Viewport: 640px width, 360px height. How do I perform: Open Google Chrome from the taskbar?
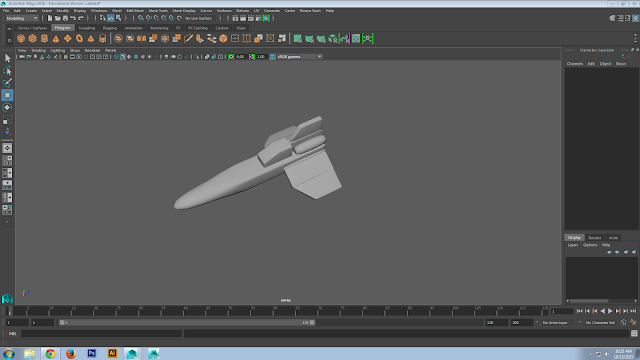click(x=50, y=353)
